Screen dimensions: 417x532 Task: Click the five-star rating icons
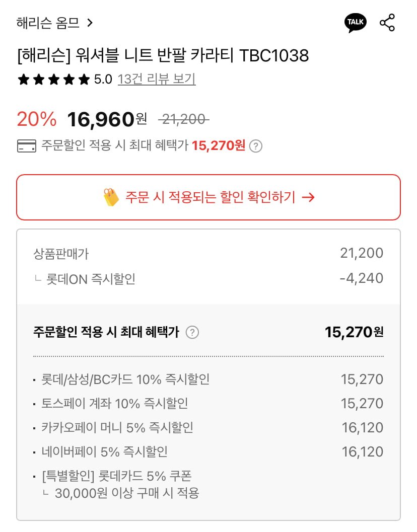pos(53,80)
